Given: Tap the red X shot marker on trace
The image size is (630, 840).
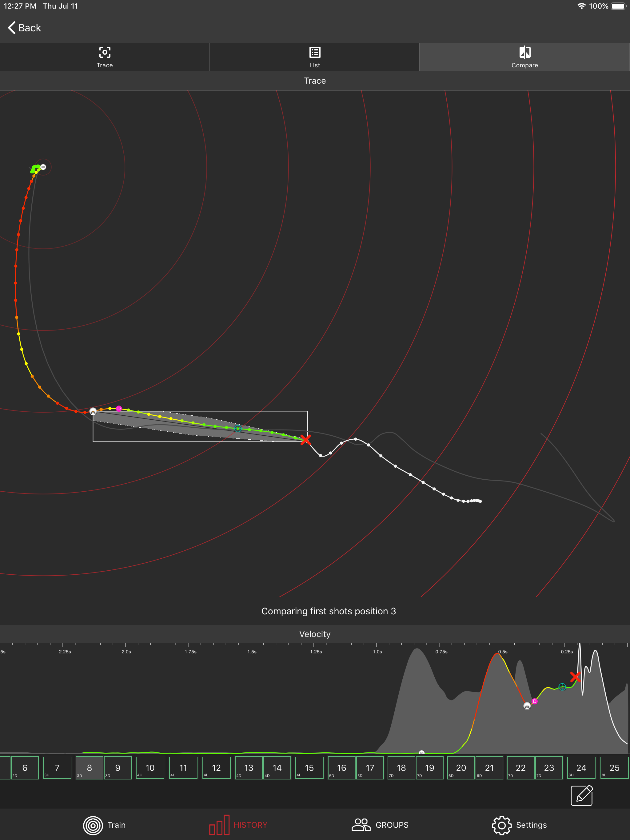Looking at the screenshot, I should (305, 440).
